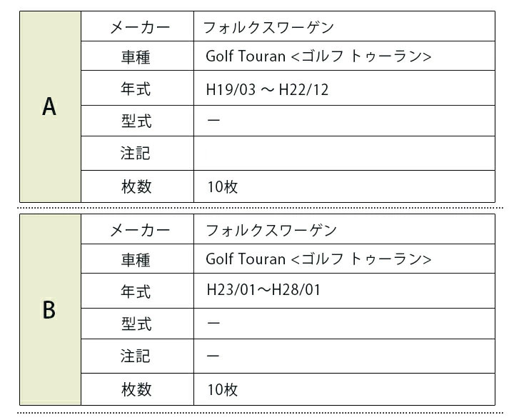Select the 10枚 value in table A
This screenshot has width=514, height=420.
click(x=222, y=187)
